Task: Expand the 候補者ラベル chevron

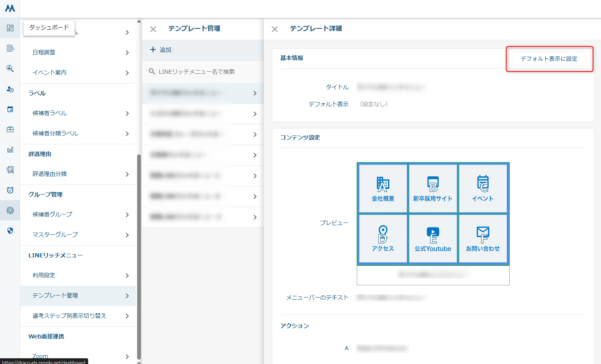Action: pos(127,113)
